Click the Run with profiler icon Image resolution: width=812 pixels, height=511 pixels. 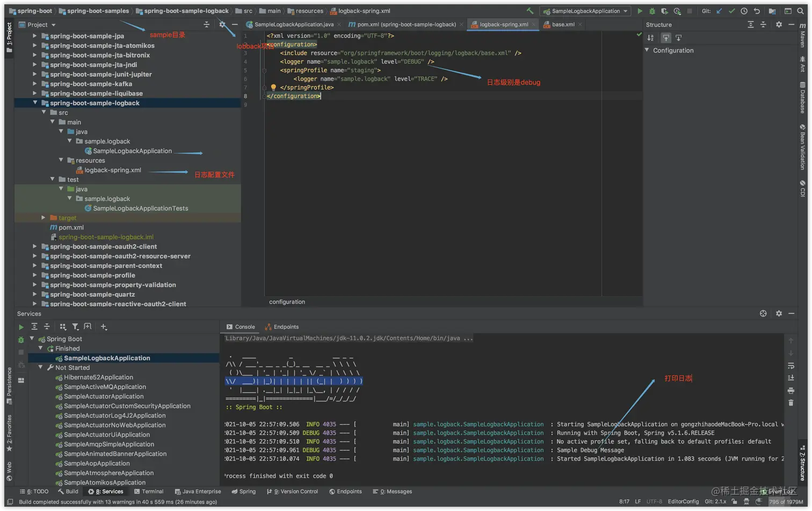[x=677, y=11]
